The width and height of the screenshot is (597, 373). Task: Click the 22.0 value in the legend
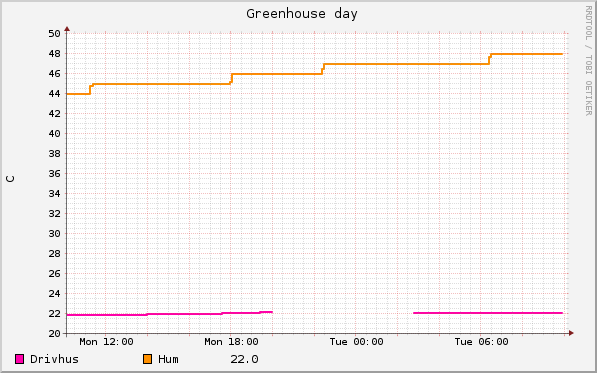tap(244, 359)
